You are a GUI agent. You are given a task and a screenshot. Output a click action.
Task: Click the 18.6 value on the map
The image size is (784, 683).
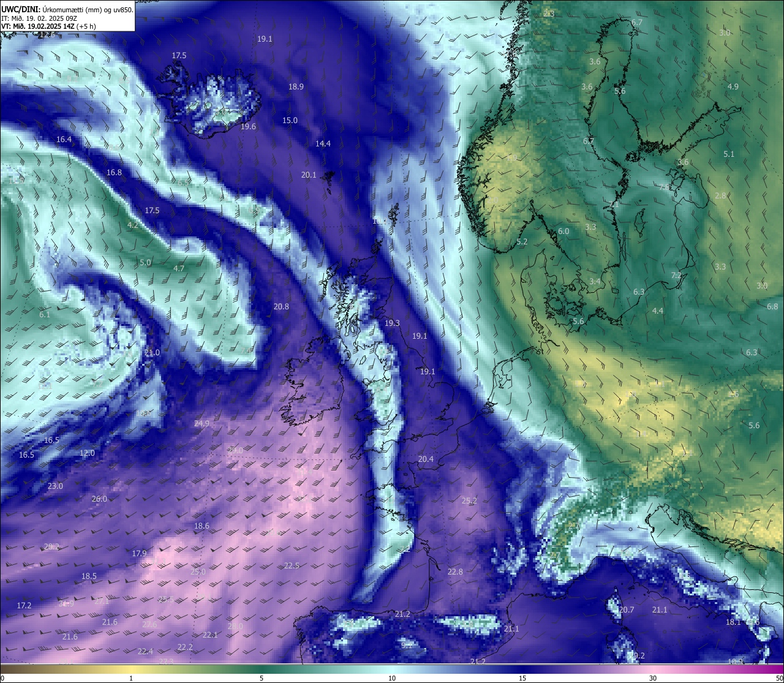point(202,526)
